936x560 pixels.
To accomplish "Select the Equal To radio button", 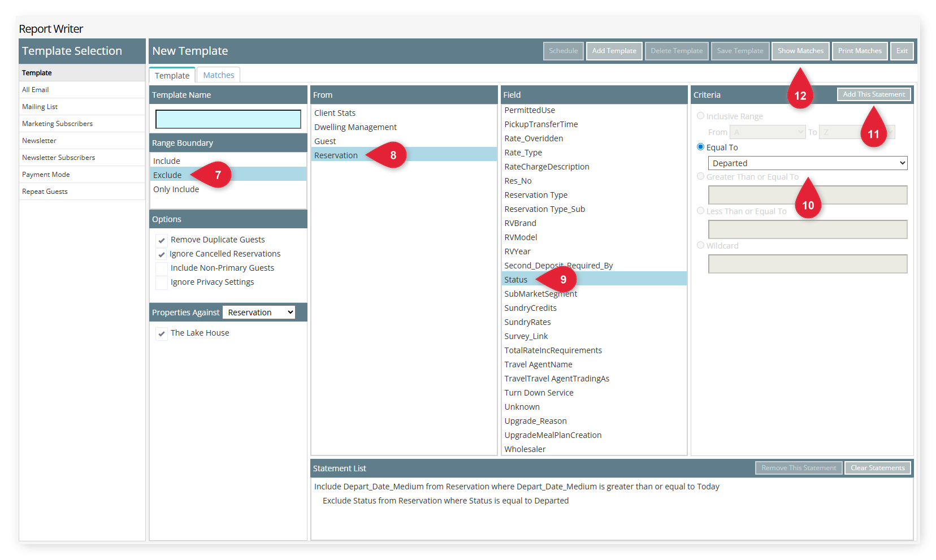I will pyautogui.click(x=700, y=147).
